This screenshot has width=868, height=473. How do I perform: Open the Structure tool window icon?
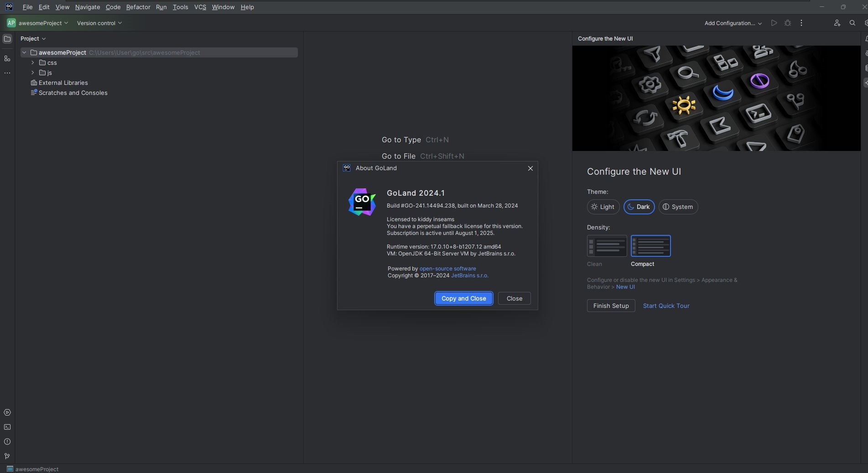tap(7, 58)
